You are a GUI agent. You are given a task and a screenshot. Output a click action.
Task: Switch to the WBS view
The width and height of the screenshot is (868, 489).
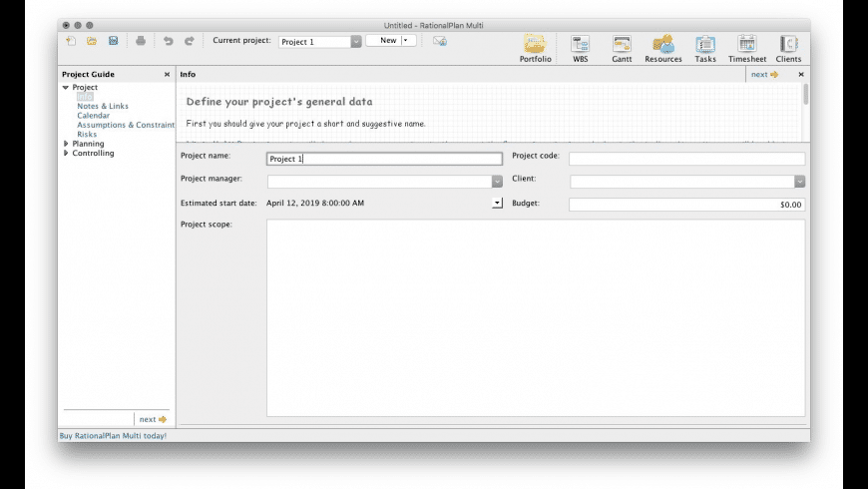coord(580,48)
